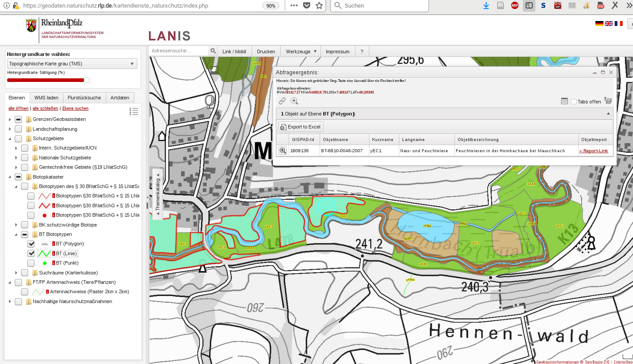
Task: Switch language using the UK flag
Action: pos(609,23)
